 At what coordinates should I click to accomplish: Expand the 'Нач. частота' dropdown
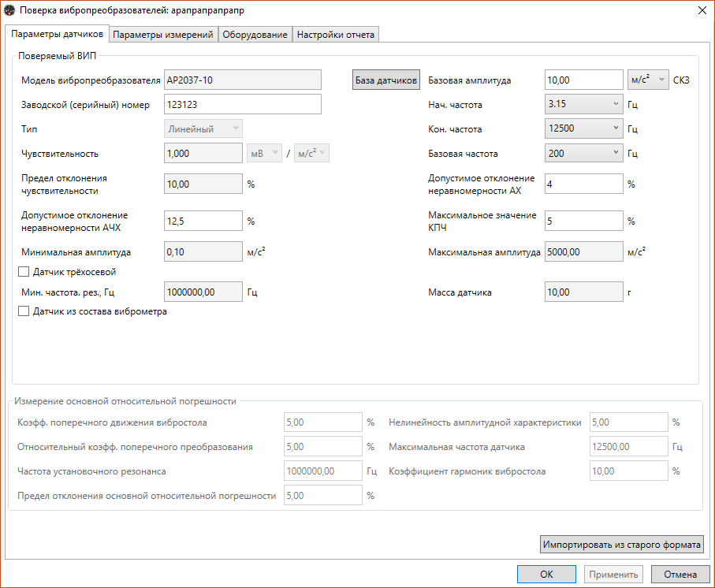(x=583, y=104)
